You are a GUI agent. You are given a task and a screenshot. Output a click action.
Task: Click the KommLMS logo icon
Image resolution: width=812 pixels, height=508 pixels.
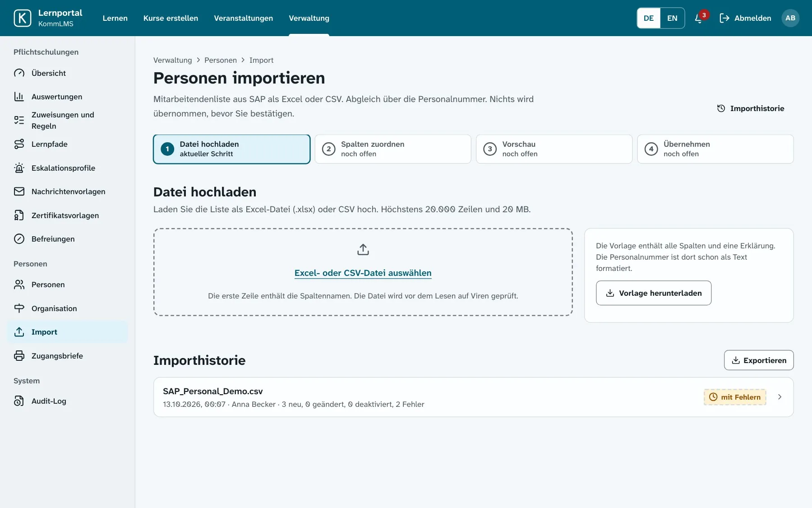click(x=23, y=18)
